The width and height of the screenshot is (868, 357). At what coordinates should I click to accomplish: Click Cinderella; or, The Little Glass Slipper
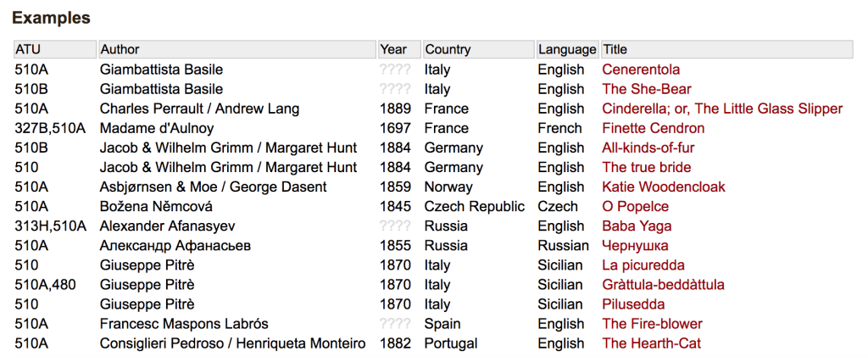point(722,109)
